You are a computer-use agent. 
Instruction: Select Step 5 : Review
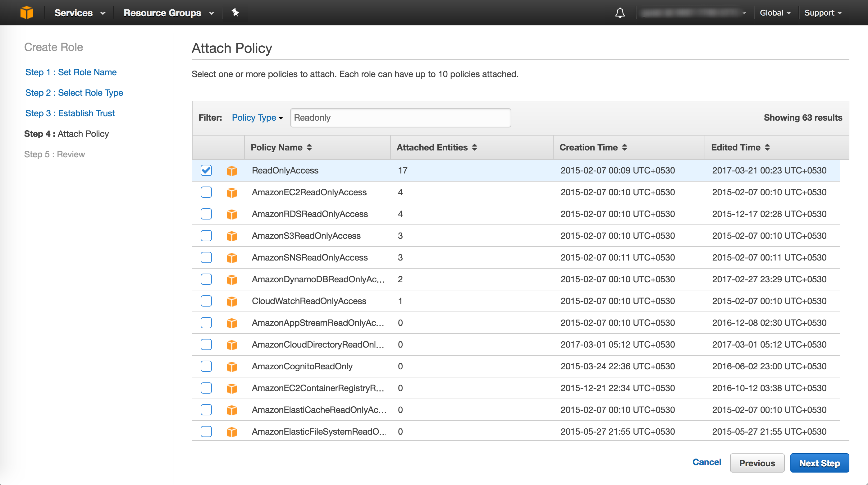tap(55, 155)
